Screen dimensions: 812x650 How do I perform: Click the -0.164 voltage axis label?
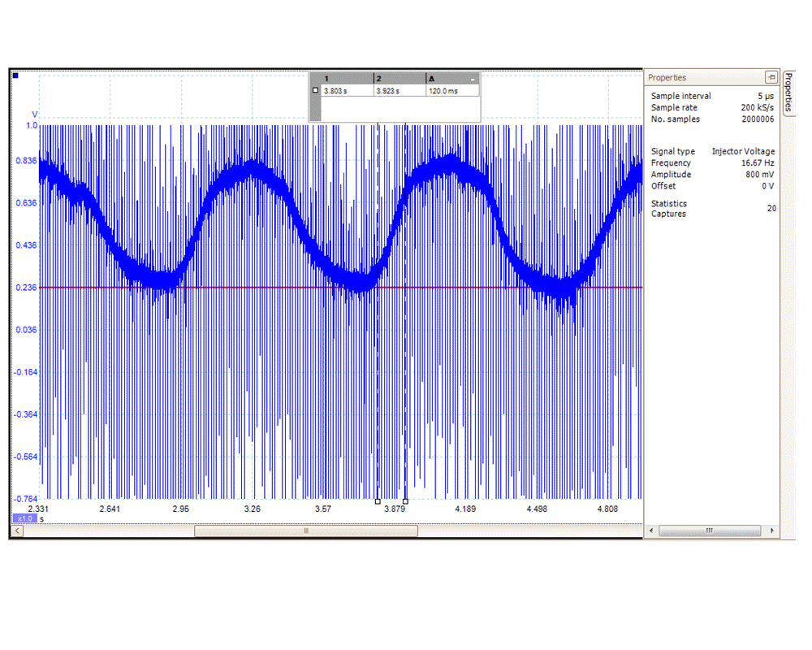[x=25, y=372]
